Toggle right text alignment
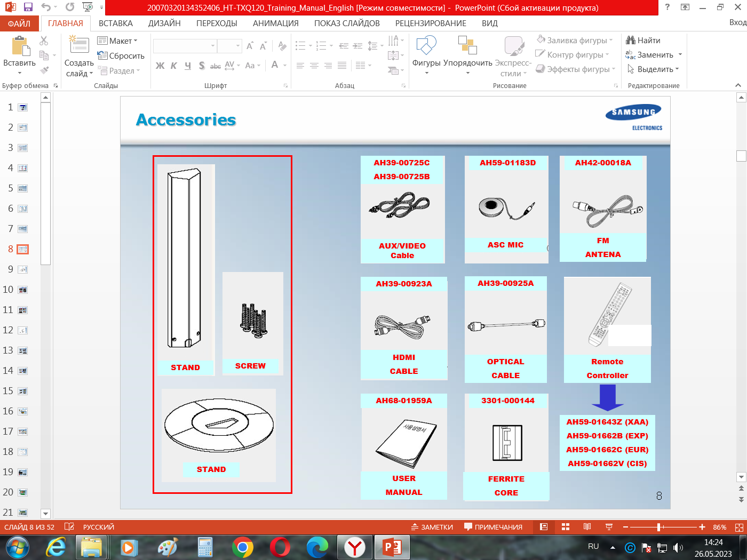Viewport: 747px width, 560px height. (328, 66)
